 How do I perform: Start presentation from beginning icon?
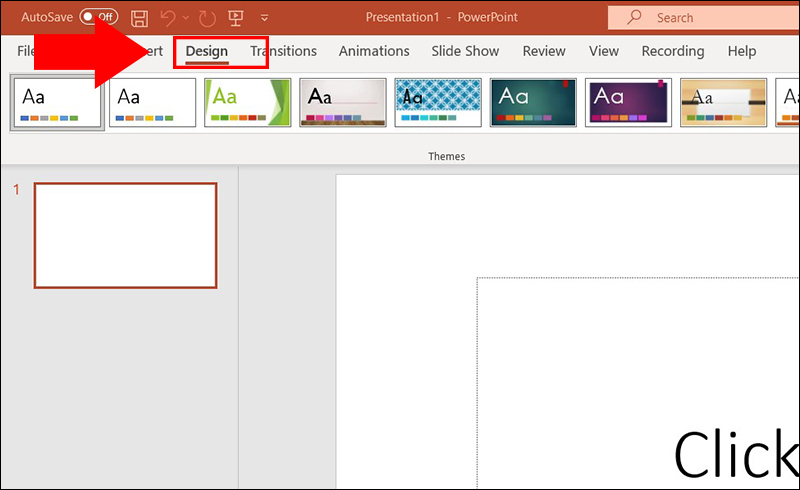pos(236,18)
